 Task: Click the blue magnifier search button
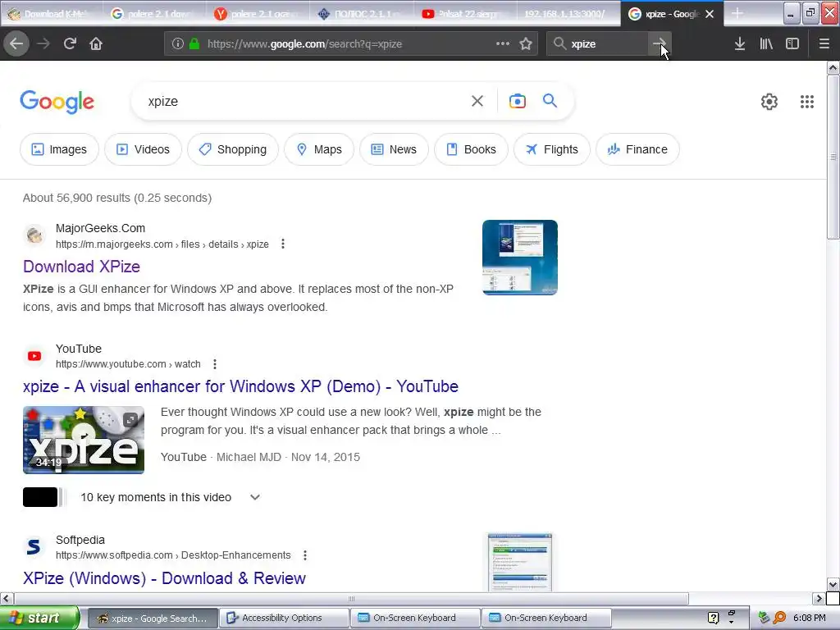550,100
